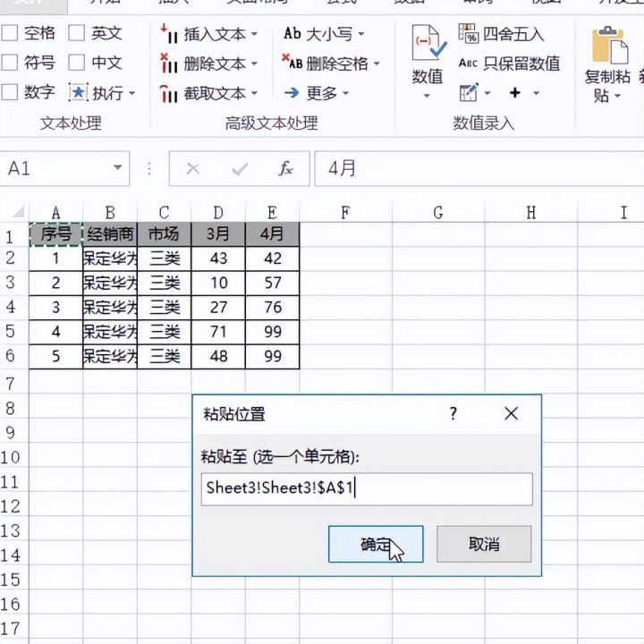Click the 截取文本 icon
The width and height of the screenshot is (644, 644).
coord(168,93)
